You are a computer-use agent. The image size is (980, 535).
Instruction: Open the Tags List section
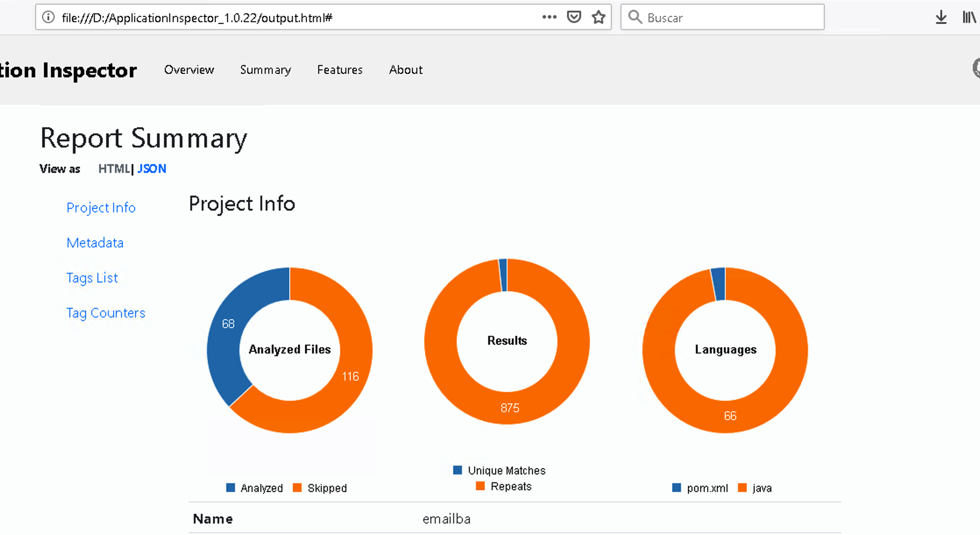click(x=92, y=278)
